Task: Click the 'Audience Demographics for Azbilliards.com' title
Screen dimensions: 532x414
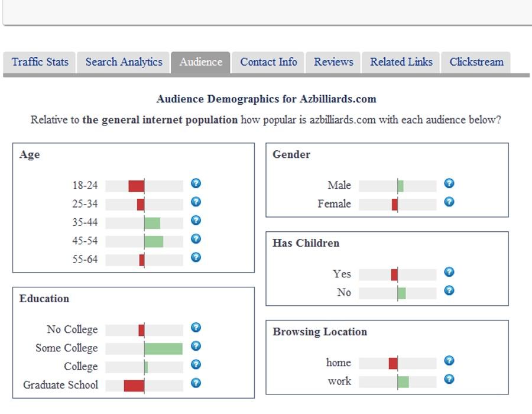Action: [267, 99]
